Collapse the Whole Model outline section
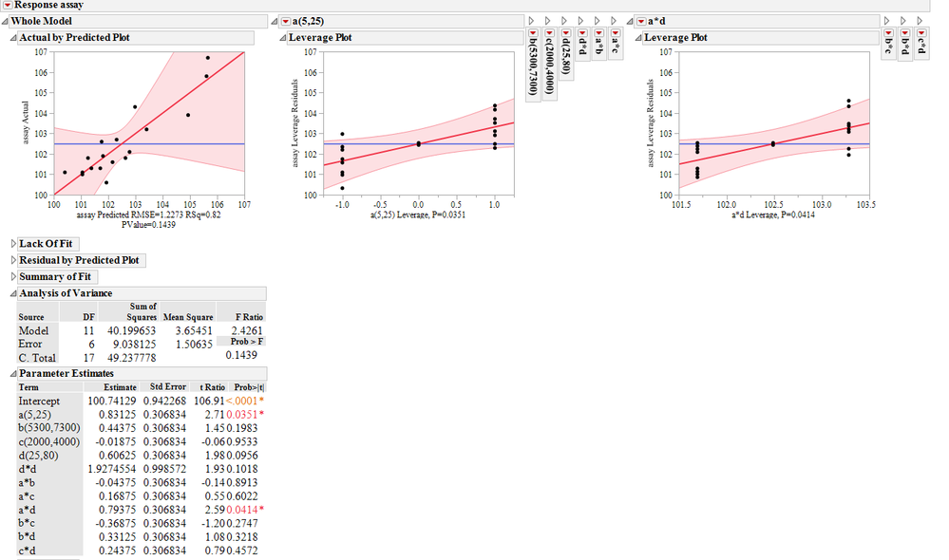The image size is (949, 560). (5, 21)
